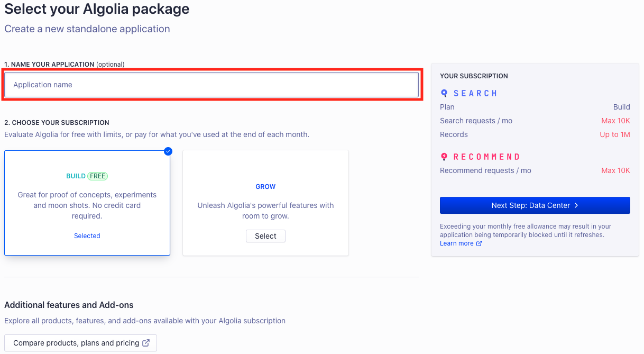Click the BUILD plan title text

76,176
